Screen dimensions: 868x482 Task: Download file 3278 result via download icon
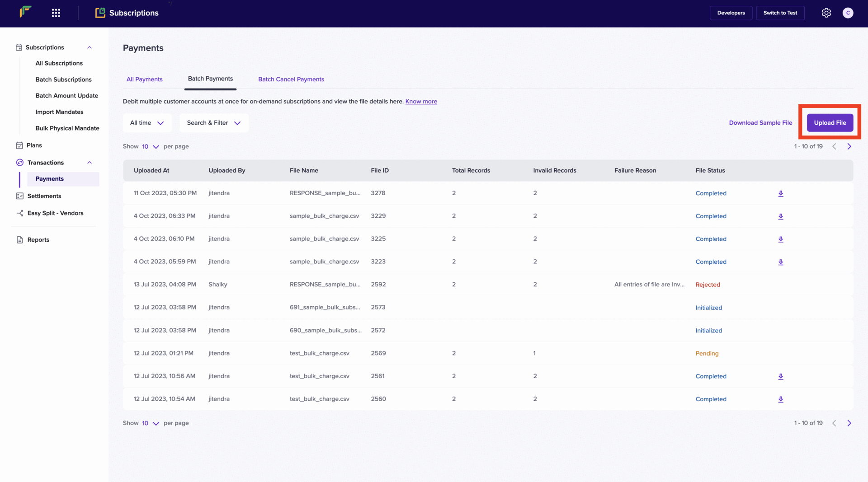780,193
